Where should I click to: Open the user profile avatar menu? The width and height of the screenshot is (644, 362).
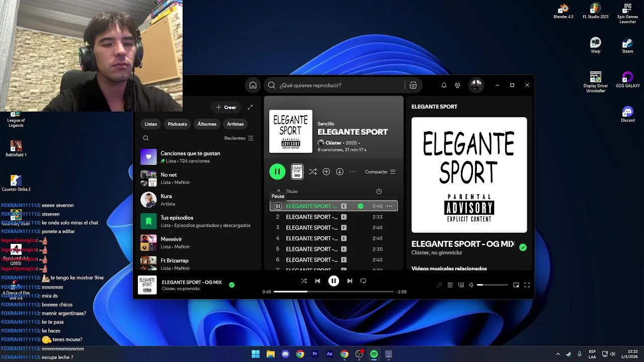476,85
